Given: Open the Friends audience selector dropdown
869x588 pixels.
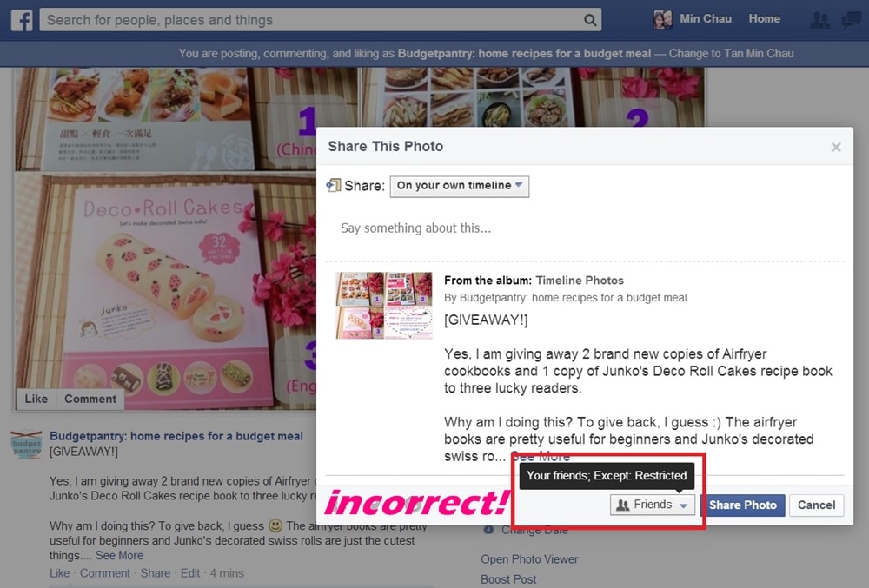Looking at the screenshot, I should 653,505.
